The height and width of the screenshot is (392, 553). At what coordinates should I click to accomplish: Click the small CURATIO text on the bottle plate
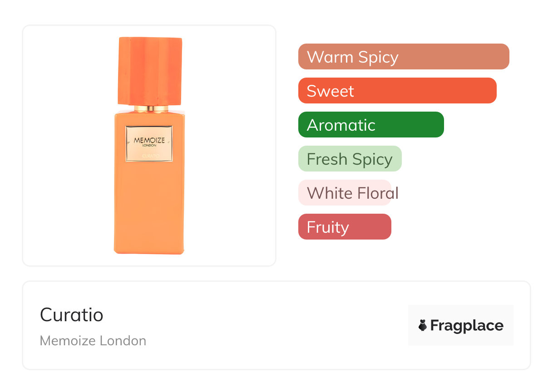coord(149,156)
